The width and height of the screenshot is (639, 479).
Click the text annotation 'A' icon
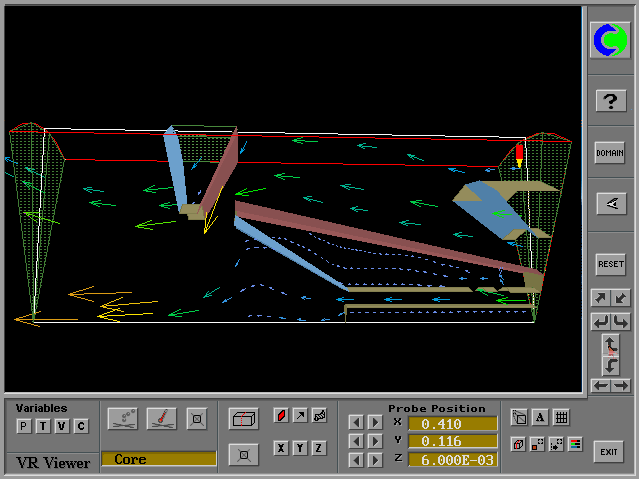point(540,417)
